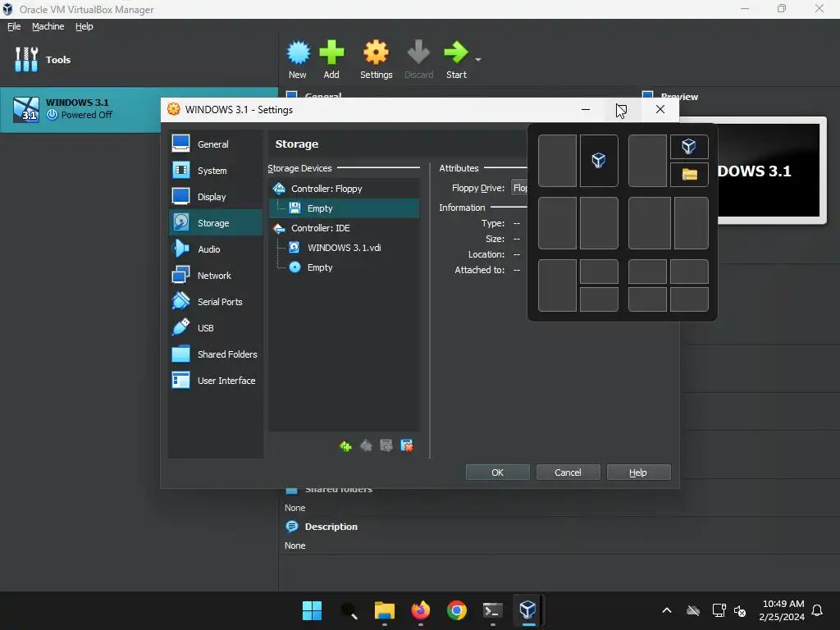Open Terminal from taskbar
This screenshot has height=630, width=840.
[x=493, y=610]
